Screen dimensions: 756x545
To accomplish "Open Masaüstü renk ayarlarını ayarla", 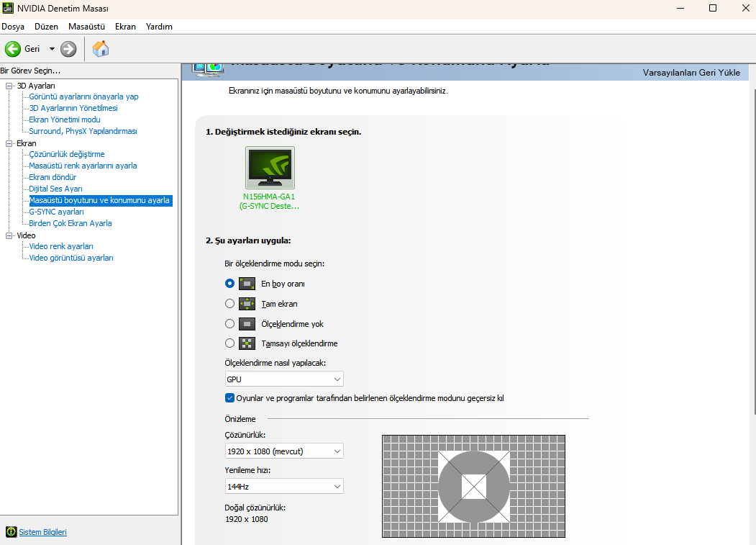I will coord(83,166).
